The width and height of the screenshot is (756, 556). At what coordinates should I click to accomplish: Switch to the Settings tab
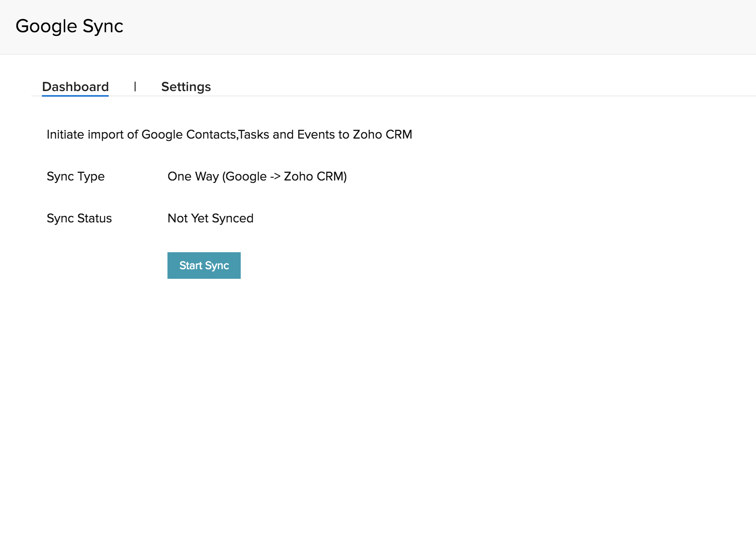pos(186,87)
